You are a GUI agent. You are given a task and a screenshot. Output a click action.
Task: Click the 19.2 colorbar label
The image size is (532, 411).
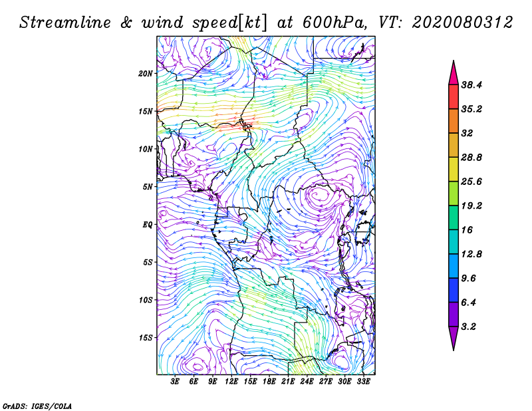[x=471, y=205]
